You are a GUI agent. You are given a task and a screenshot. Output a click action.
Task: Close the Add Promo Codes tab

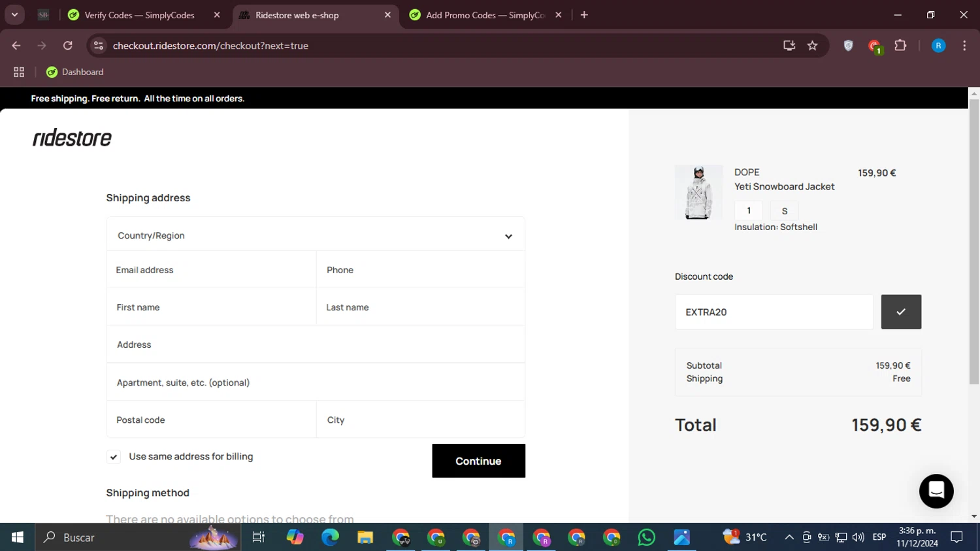(x=558, y=15)
